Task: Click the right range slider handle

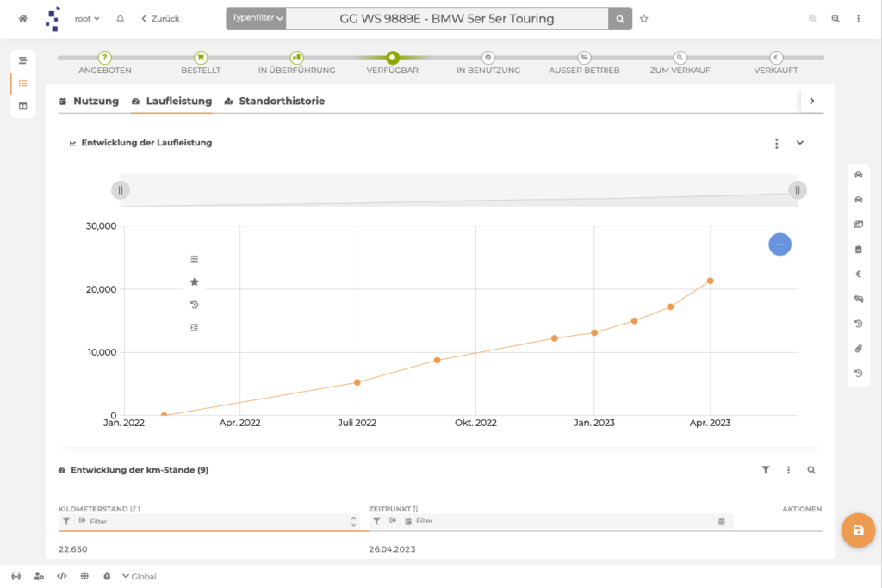Action: pyautogui.click(x=797, y=190)
